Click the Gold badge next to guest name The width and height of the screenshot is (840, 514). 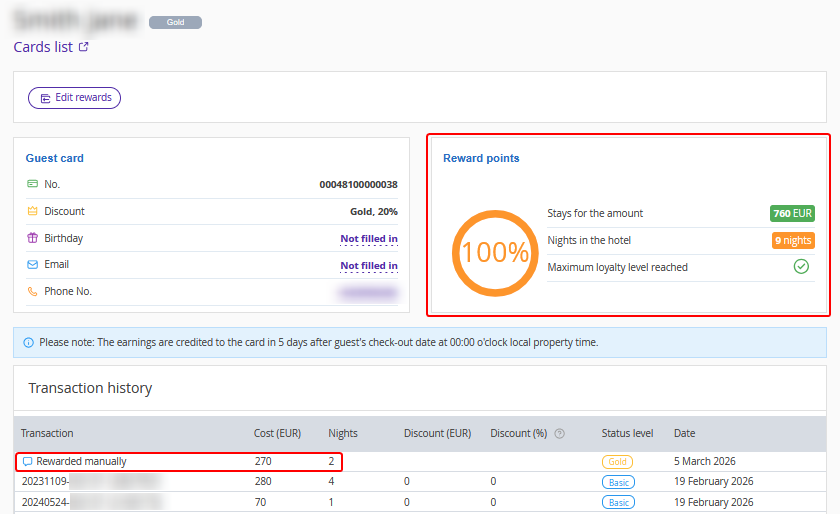tap(175, 22)
